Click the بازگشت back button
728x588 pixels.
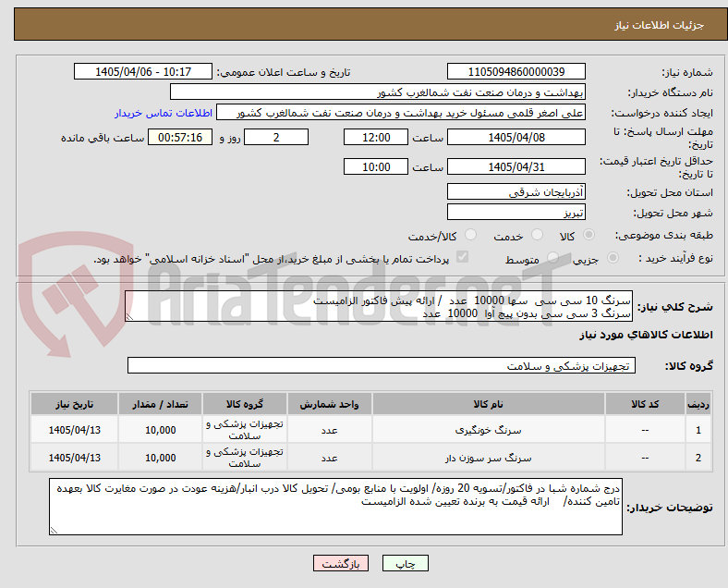341,563
